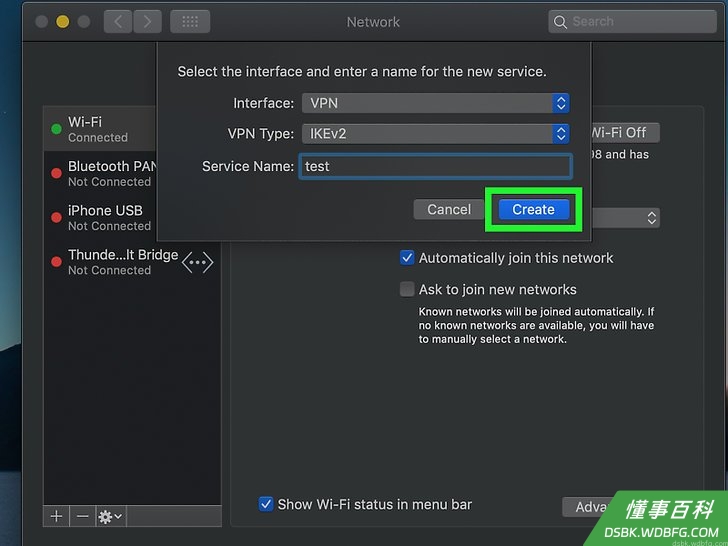Click the Cancel button
Viewport: 728px width, 546px height.
pyautogui.click(x=448, y=209)
